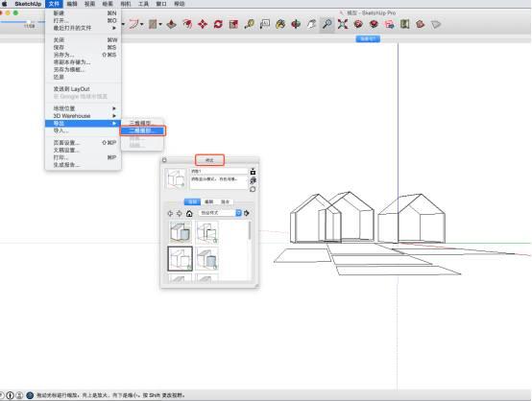Select the Rectangle shape tool

tap(153, 24)
